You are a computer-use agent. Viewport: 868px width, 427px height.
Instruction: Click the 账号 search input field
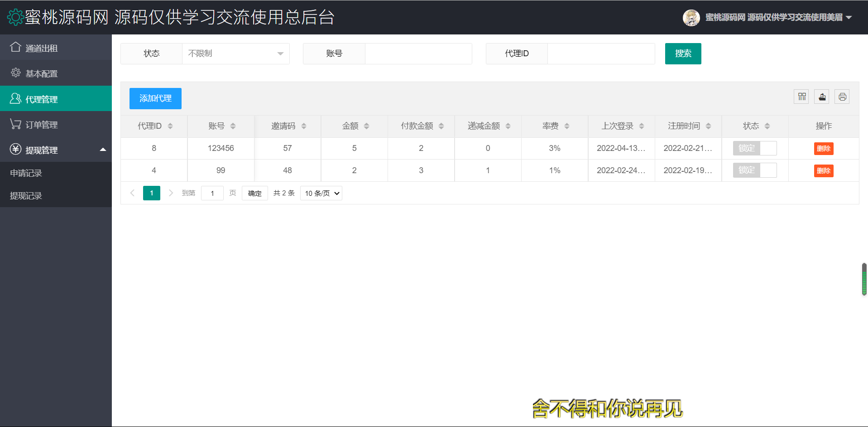coord(418,53)
